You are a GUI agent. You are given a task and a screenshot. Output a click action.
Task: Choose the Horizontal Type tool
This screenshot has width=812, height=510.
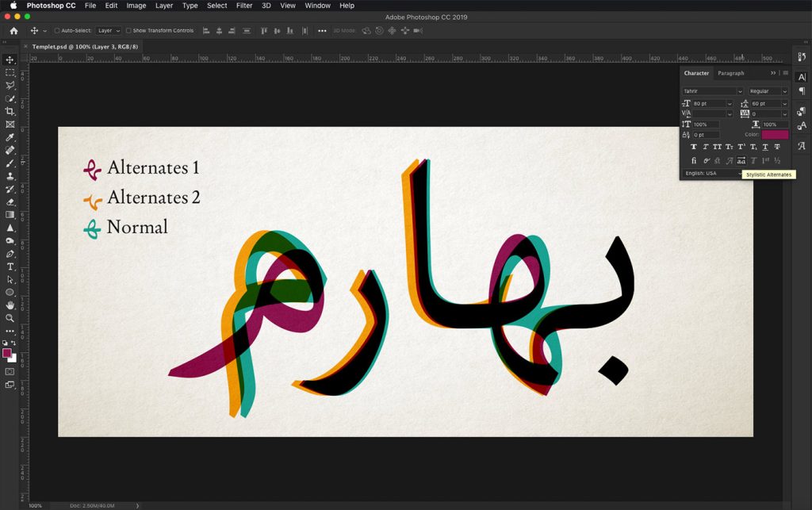pos(10,267)
